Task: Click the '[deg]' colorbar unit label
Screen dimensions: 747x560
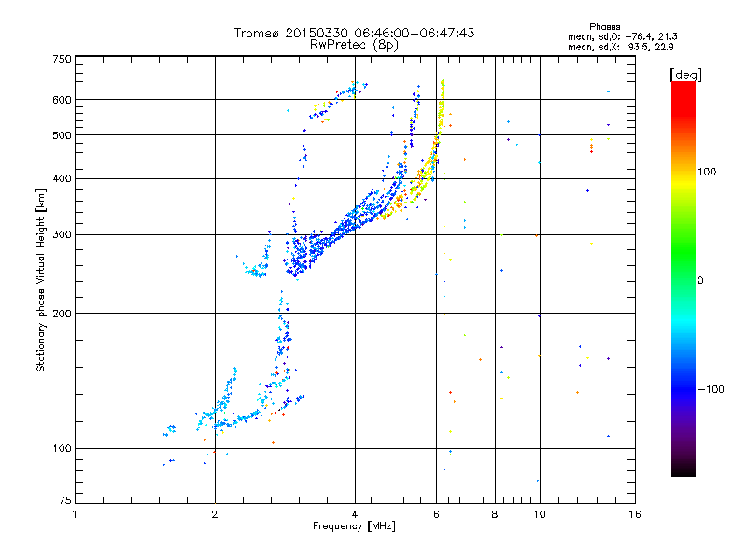Action: click(x=685, y=75)
